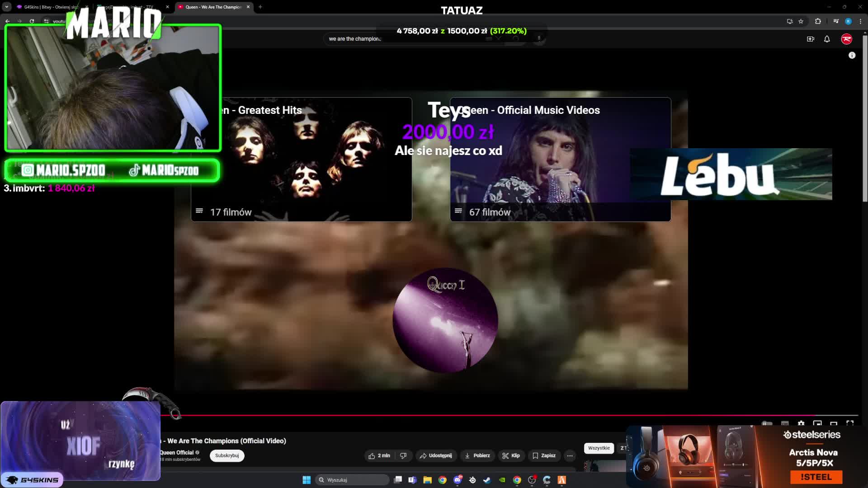Open the site information icon in address bar

pos(46,21)
